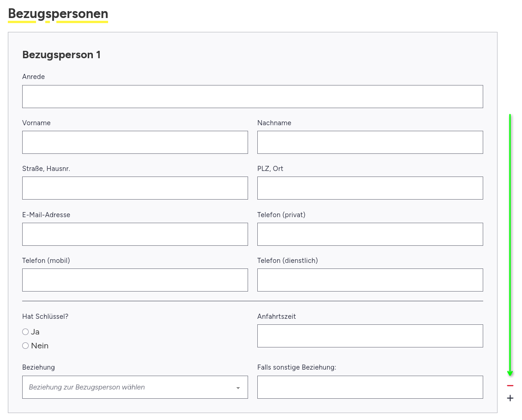
Task: Focus the Falls sonstige Beziehung field
Action: (370, 387)
